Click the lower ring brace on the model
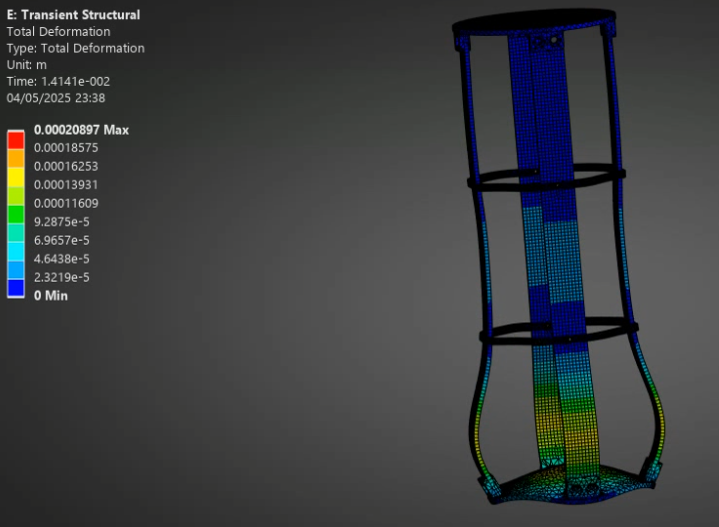 coord(559,331)
